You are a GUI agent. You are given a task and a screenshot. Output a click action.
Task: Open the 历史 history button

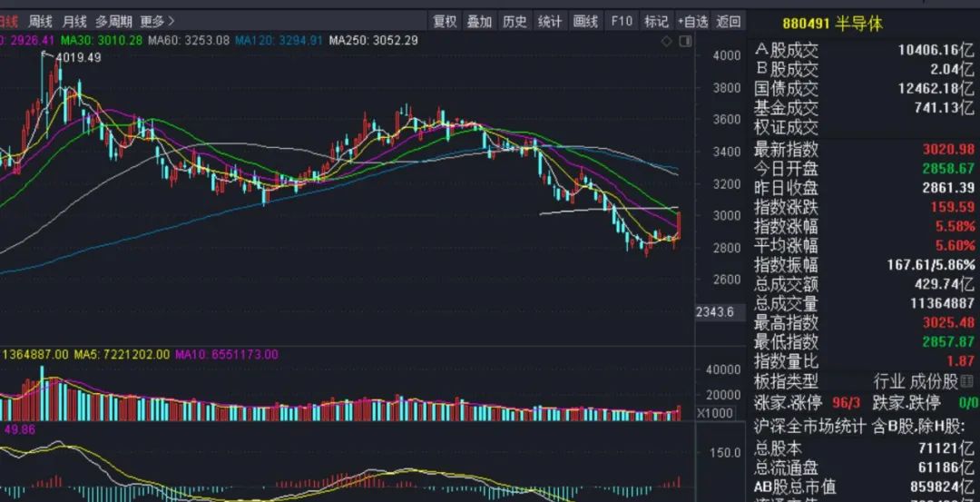(515, 22)
